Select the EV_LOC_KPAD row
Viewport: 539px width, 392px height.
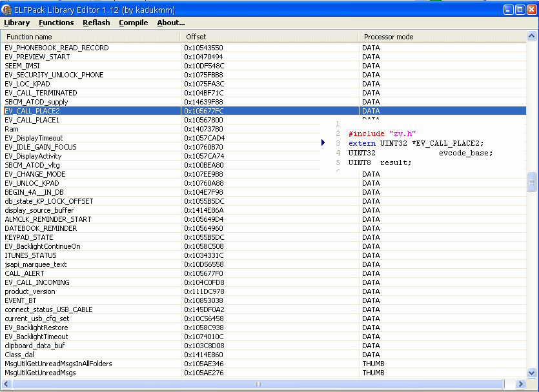(x=263, y=84)
